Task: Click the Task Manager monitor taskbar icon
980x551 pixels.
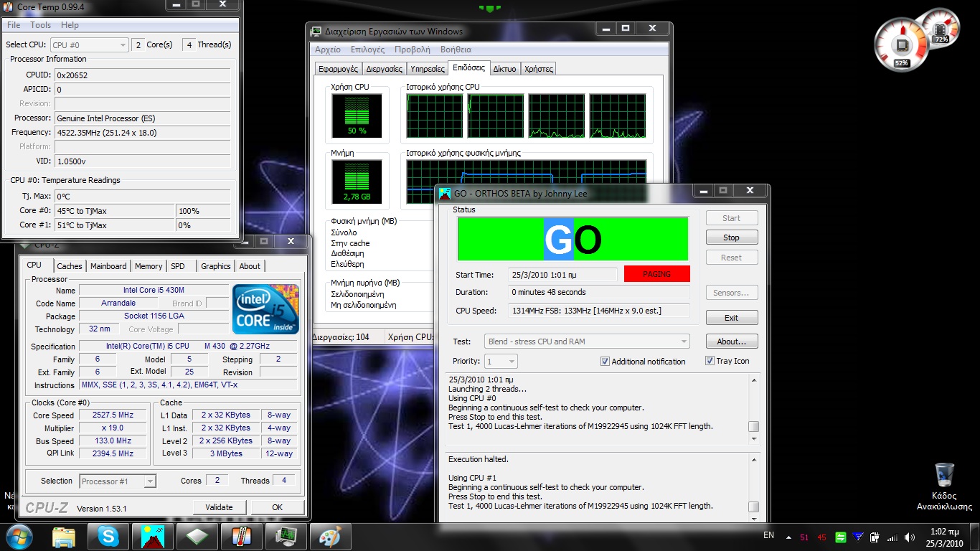Action: click(x=286, y=536)
